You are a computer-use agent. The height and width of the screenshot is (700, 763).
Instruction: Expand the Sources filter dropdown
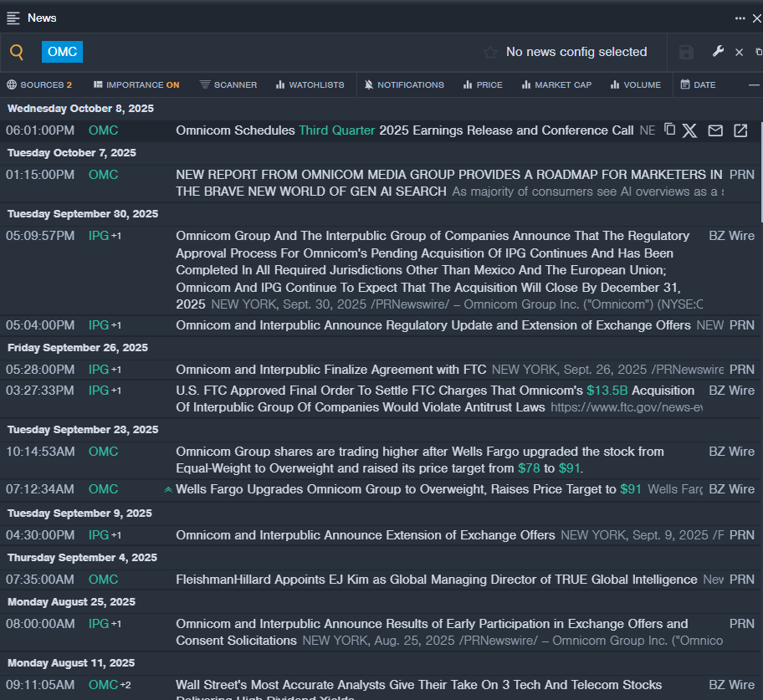pos(39,84)
